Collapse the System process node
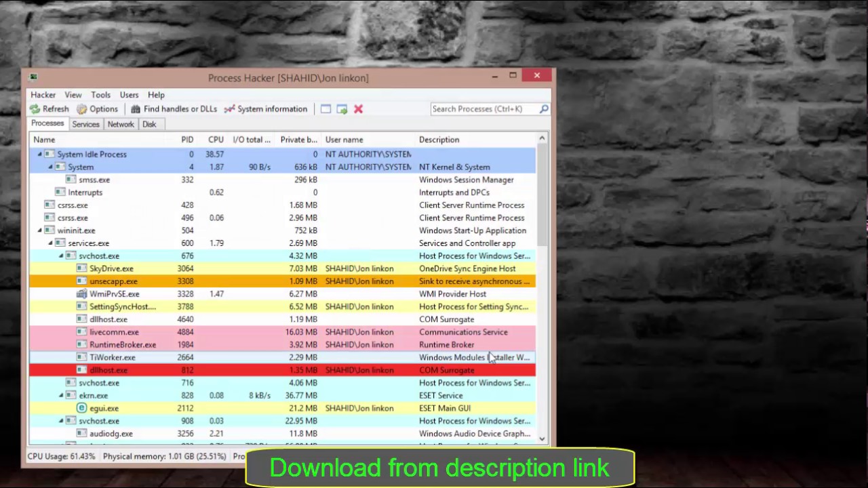 click(x=51, y=167)
